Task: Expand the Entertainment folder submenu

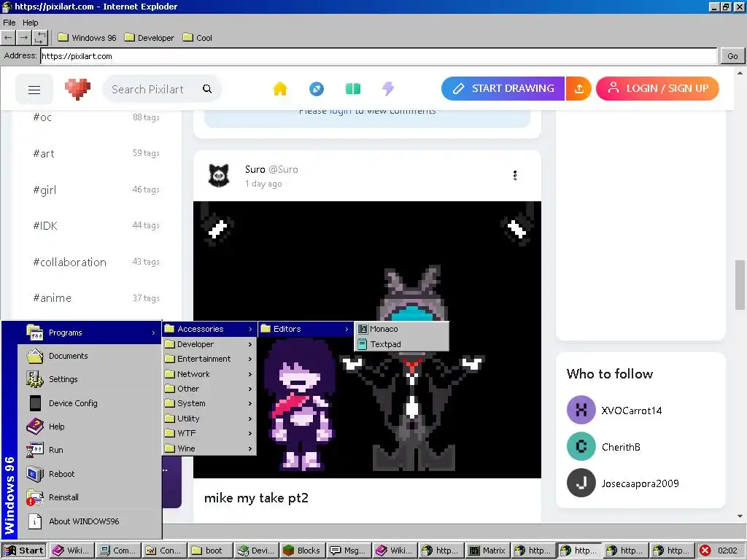Action: coord(209,359)
